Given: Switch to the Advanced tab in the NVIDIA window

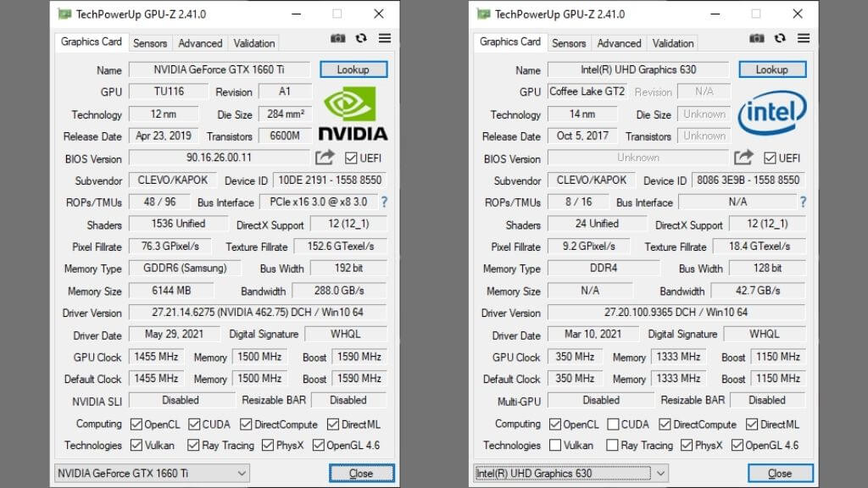Looking at the screenshot, I should tap(200, 43).
